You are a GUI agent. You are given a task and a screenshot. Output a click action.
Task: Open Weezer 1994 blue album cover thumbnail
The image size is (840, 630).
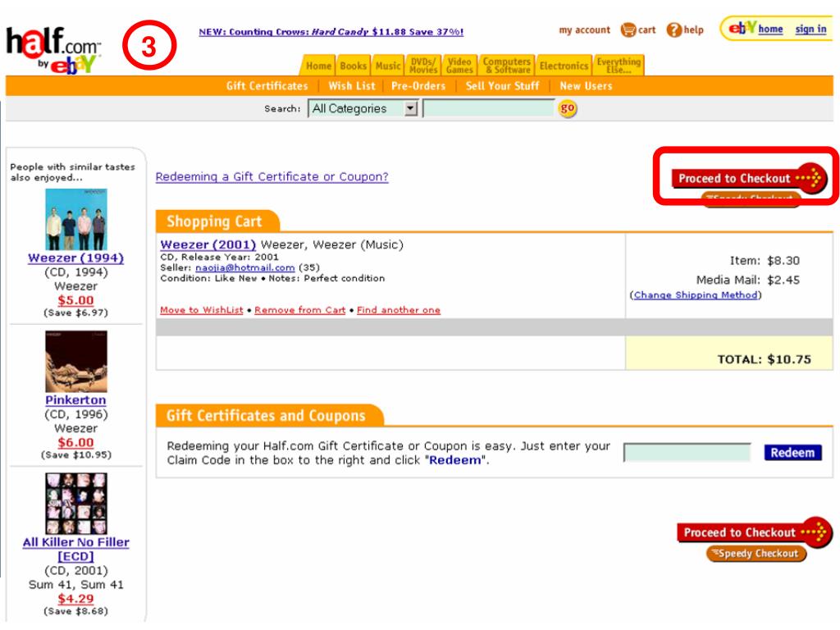click(x=76, y=219)
